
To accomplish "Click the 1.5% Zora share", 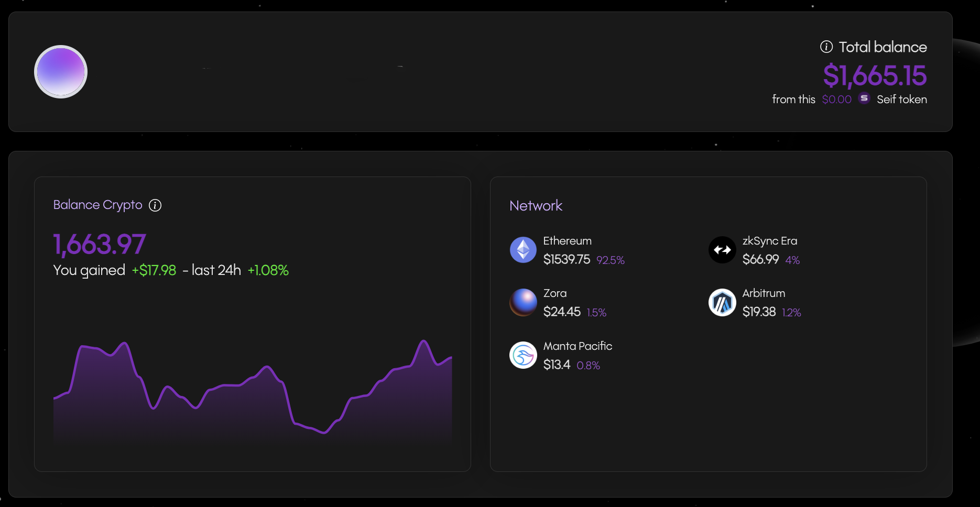I will [596, 313].
